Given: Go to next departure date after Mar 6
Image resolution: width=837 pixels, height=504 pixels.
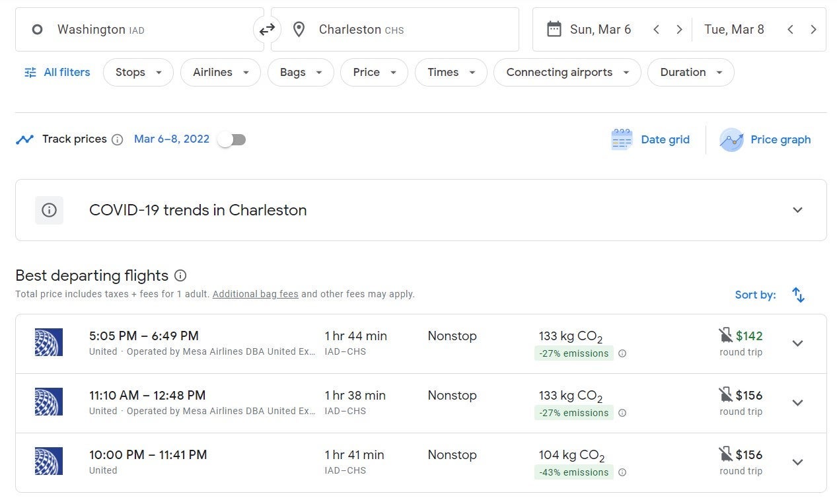Looking at the screenshot, I should click(679, 30).
